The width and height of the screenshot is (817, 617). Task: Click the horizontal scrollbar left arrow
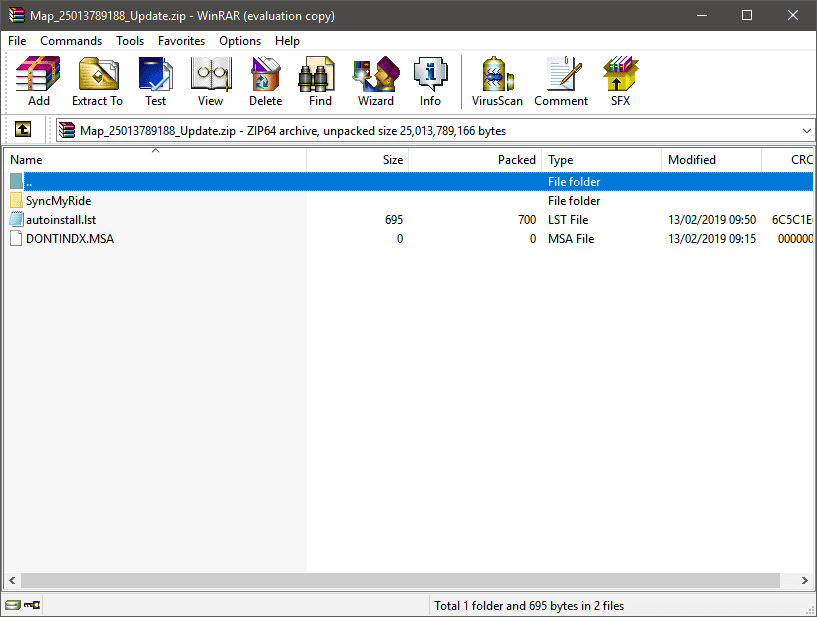(x=12, y=580)
